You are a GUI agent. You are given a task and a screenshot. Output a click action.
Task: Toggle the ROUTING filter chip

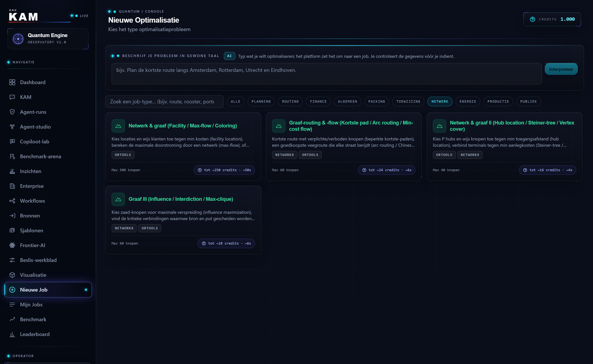pos(290,102)
